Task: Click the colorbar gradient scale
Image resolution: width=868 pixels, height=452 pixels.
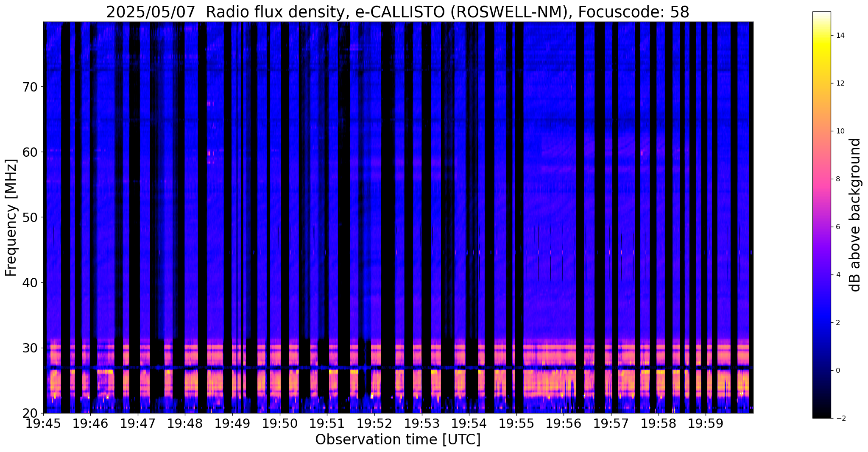Action: click(x=821, y=215)
